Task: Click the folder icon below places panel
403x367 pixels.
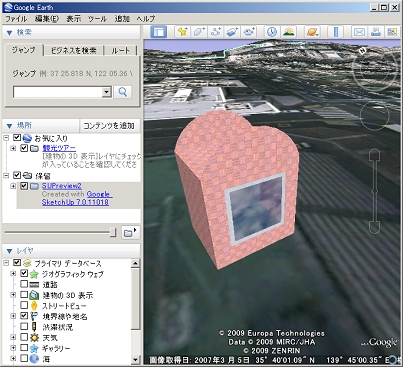Action: pos(130,232)
